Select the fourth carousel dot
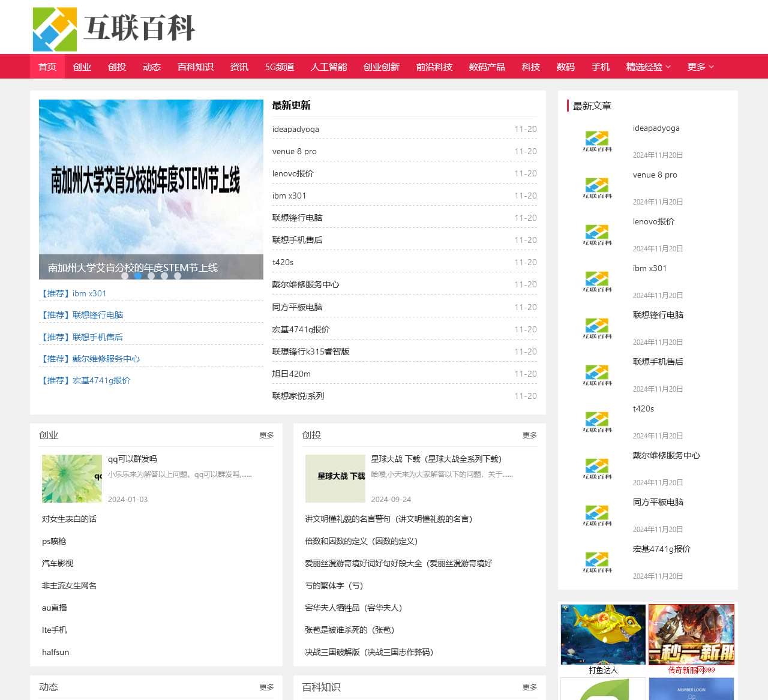The image size is (768, 700). pyautogui.click(x=164, y=276)
